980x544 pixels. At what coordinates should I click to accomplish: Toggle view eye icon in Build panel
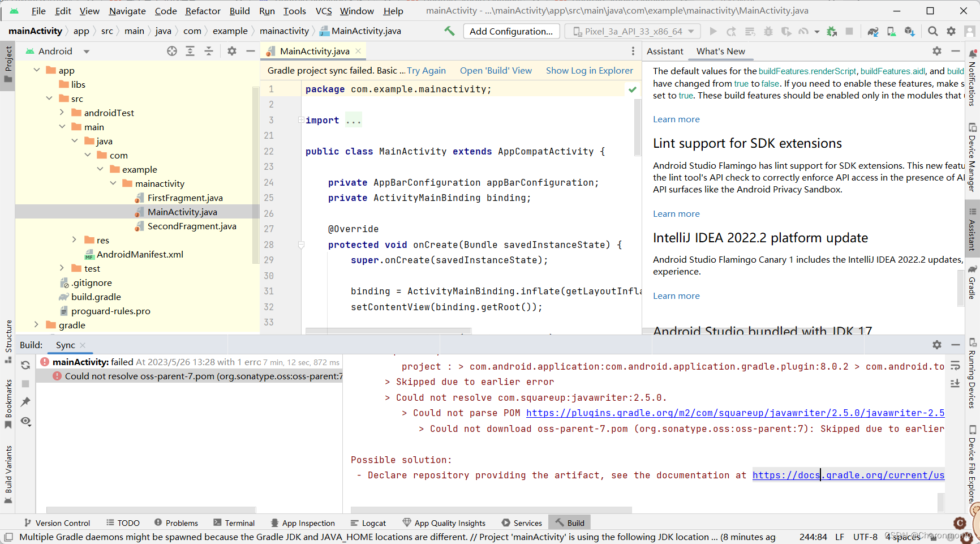[25, 421]
